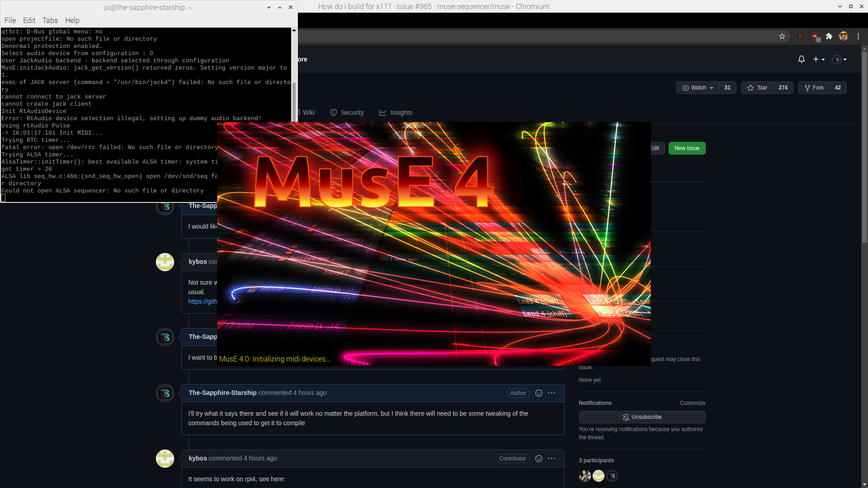Open the Security tab

pos(347,113)
